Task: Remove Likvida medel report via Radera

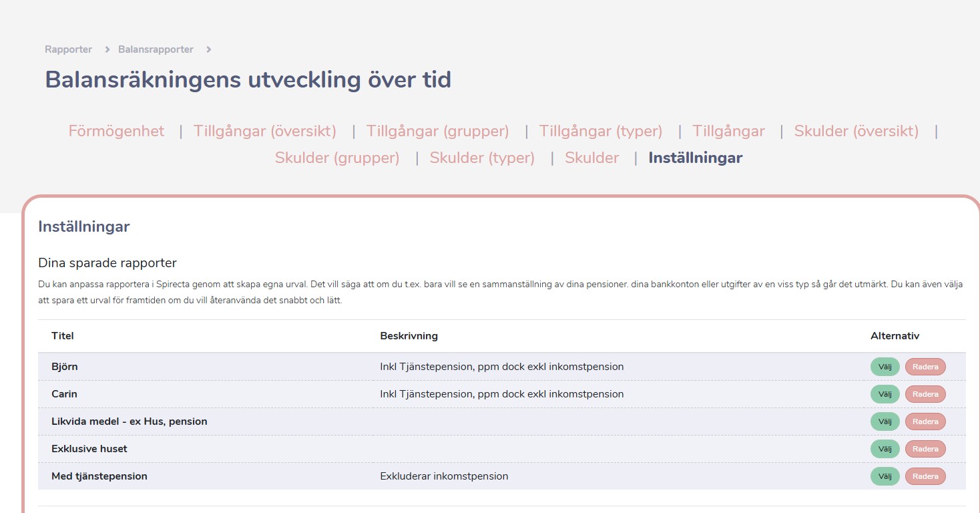Action: [x=925, y=421]
